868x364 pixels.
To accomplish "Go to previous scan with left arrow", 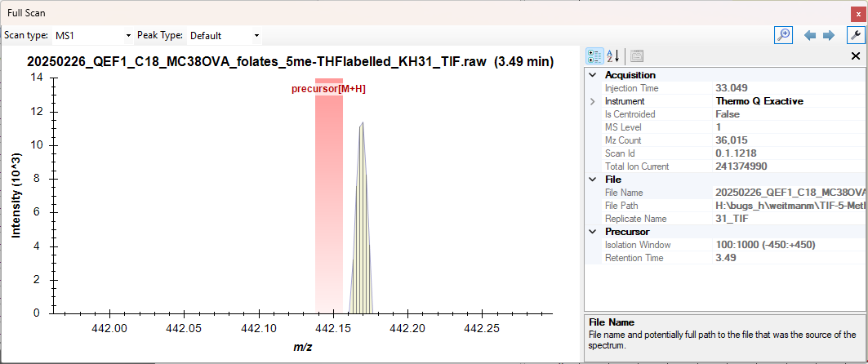I will coord(810,35).
